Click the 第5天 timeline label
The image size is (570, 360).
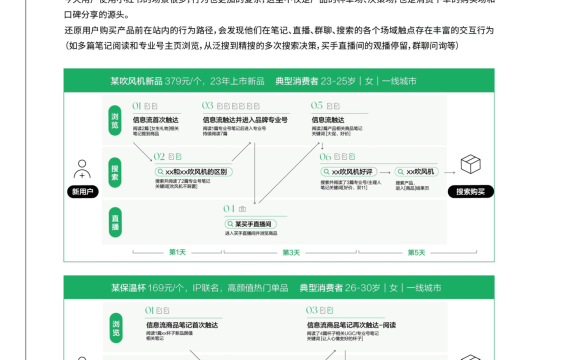point(416,252)
